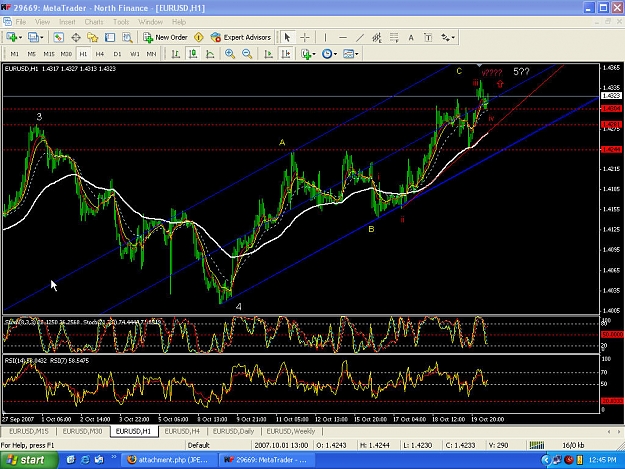
Task: Draw a vertical line tool
Action: click(x=325, y=37)
